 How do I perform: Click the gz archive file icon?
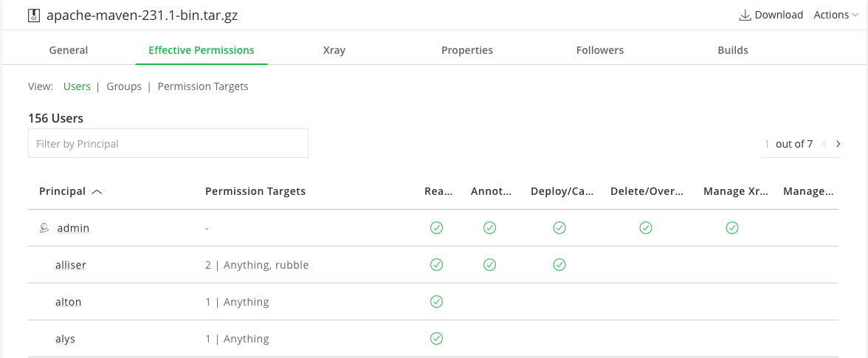click(34, 16)
